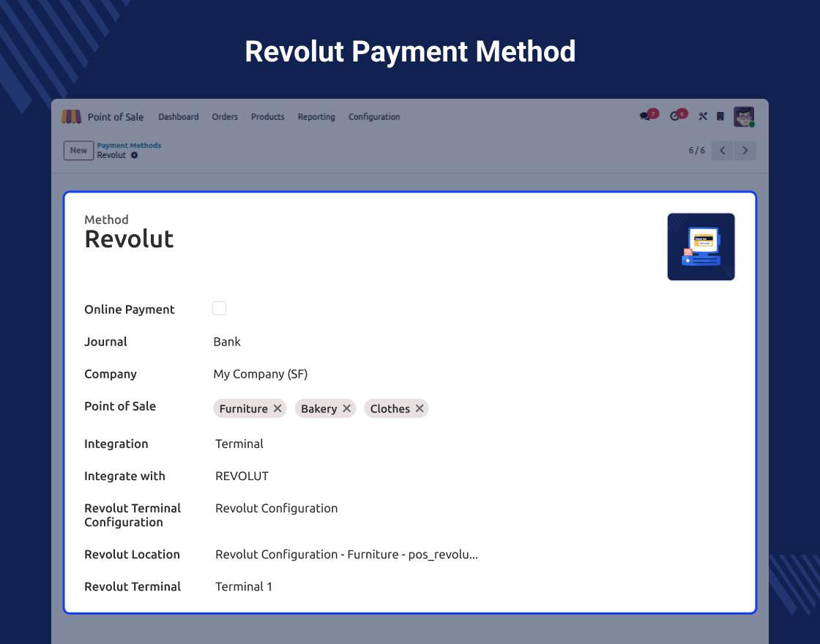This screenshot has width=820, height=644.
Task: Open the debug tools icon
Action: [703, 116]
